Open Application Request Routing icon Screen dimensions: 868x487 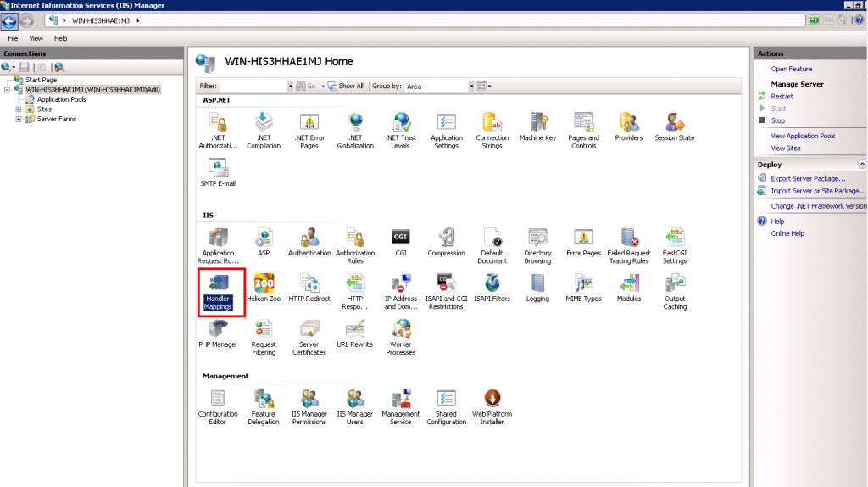(218, 246)
